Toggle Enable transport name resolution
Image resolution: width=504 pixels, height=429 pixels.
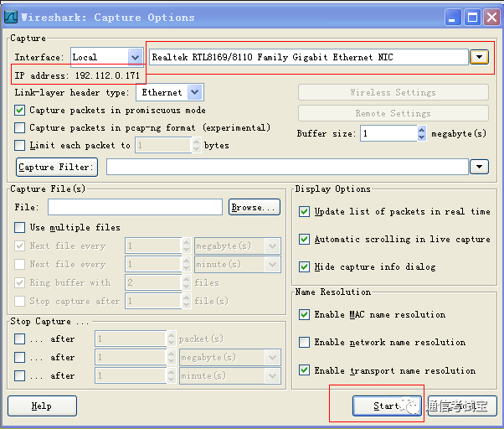[x=304, y=370]
